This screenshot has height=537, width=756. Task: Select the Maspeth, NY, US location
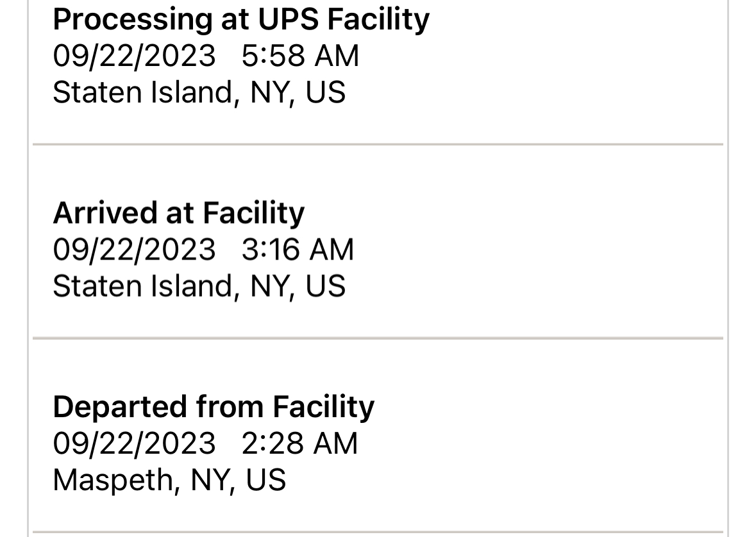(x=169, y=480)
